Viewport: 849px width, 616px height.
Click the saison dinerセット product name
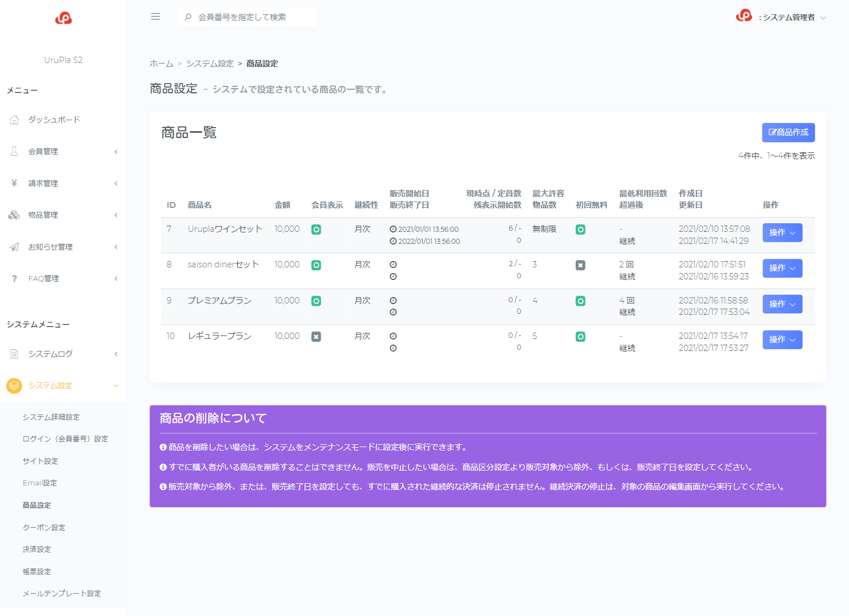[223, 264]
